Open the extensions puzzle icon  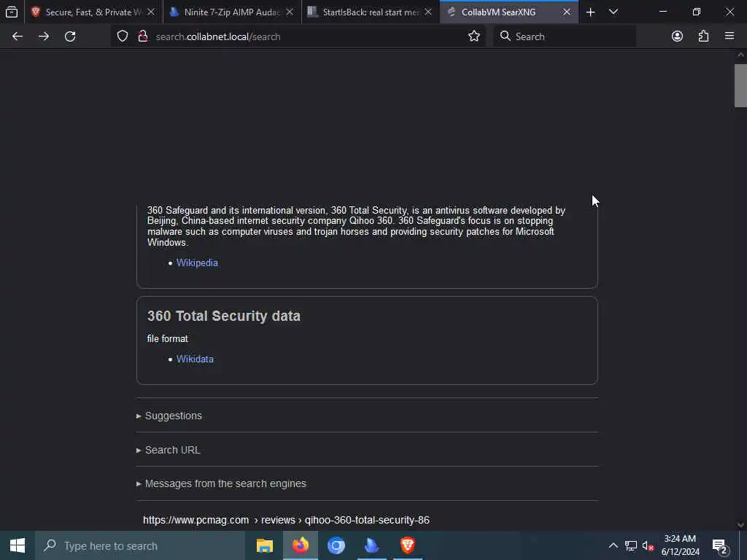tap(703, 36)
